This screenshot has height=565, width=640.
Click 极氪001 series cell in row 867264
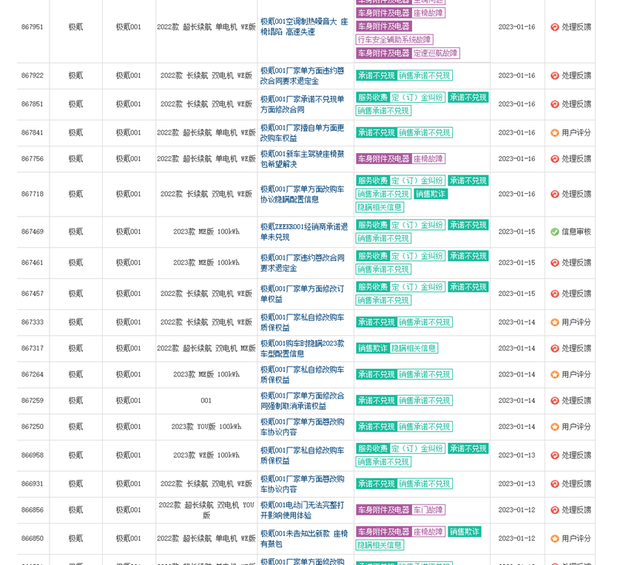click(128, 374)
